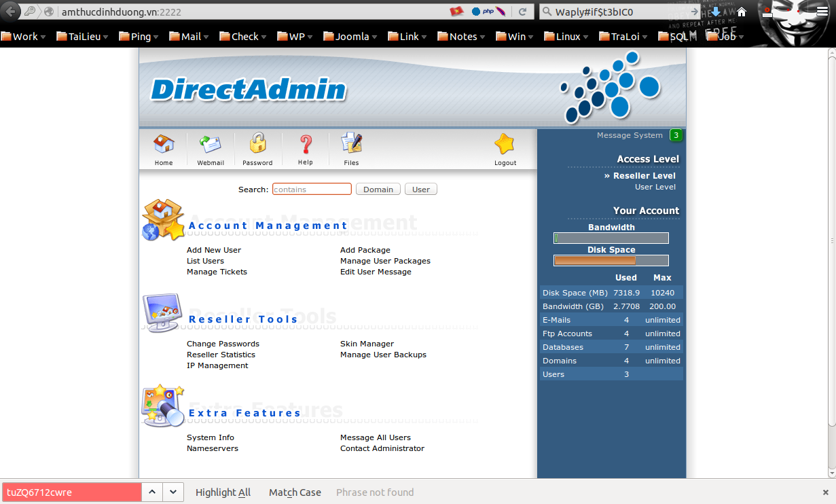836x504 pixels.
Task: Click the key icon in address bar
Action: [x=30, y=12]
